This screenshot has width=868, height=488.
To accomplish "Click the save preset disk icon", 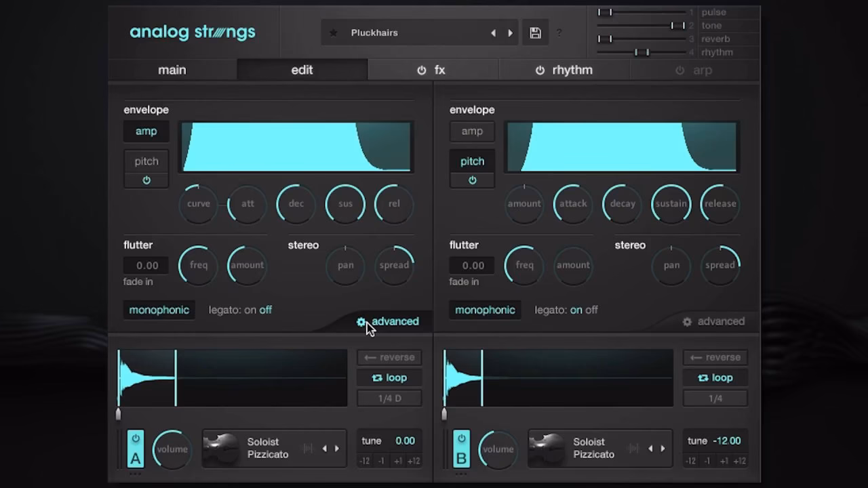I will point(535,33).
